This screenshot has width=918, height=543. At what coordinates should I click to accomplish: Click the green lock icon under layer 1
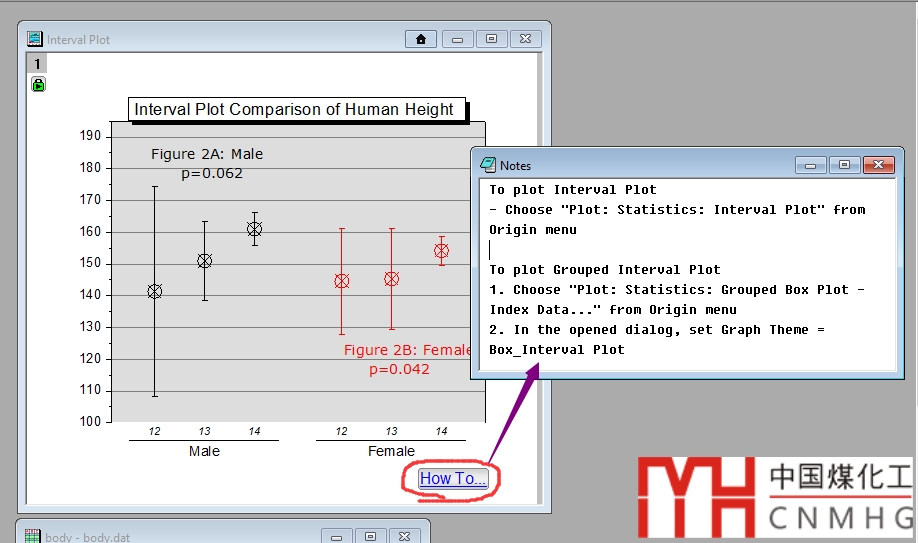[38, 85]
